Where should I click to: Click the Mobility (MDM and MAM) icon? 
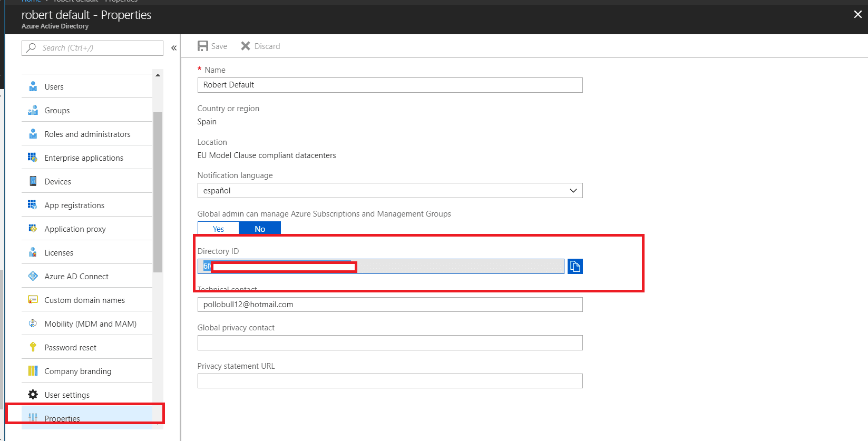33,324
